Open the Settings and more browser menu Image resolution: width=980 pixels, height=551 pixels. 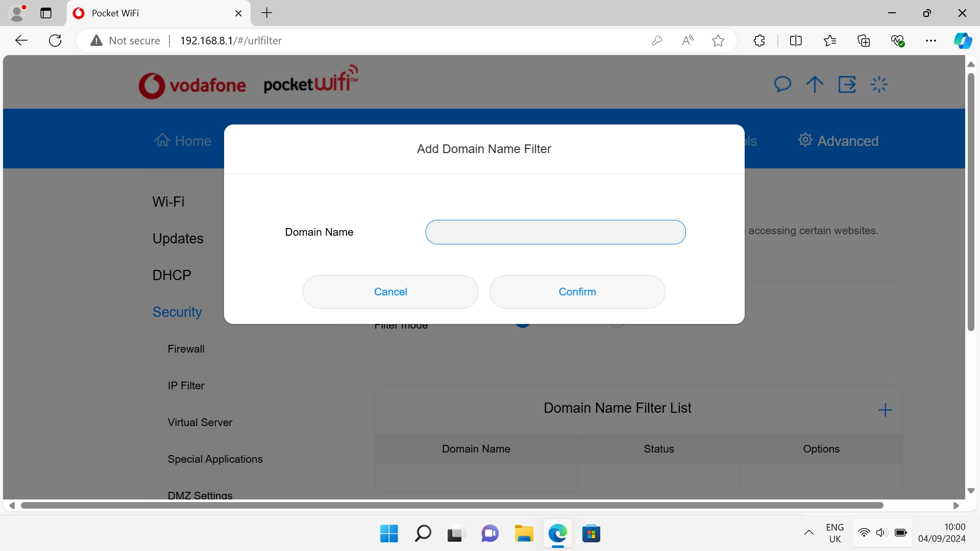(932, 40)
